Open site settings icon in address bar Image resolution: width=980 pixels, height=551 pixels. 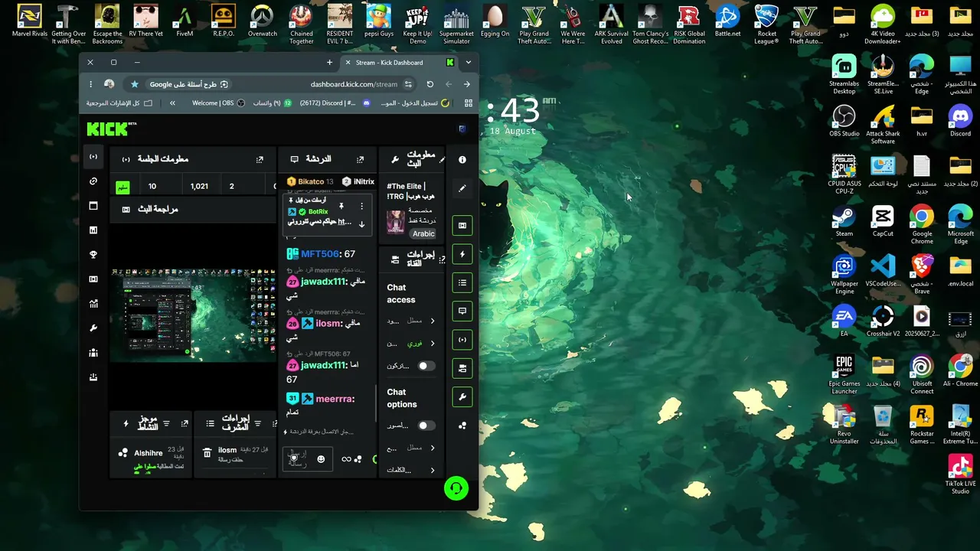pos(409,84)
